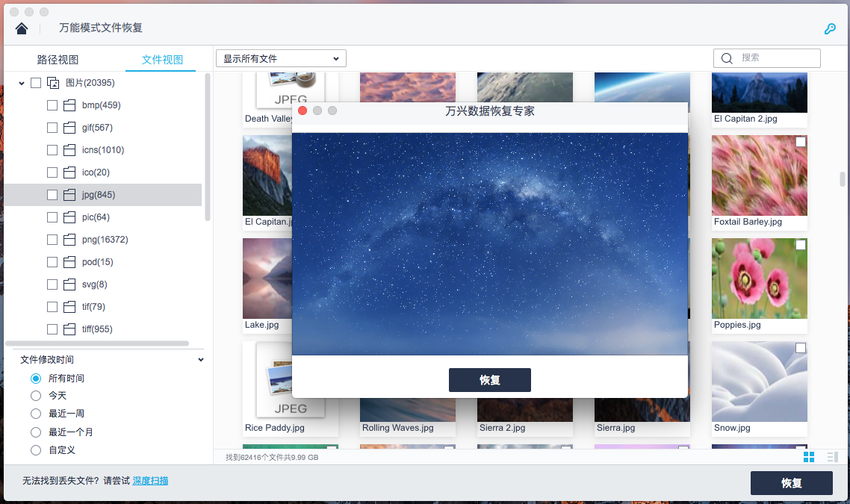Choose the 今天 radio option
The height and width of the screenshot is (504, 850).
click(x=36, y=396)
